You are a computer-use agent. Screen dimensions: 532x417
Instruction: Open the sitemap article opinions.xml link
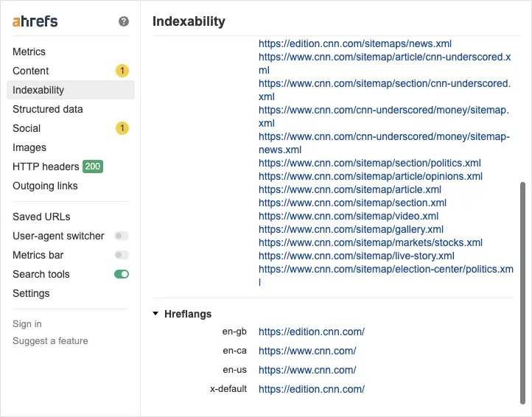370,176
